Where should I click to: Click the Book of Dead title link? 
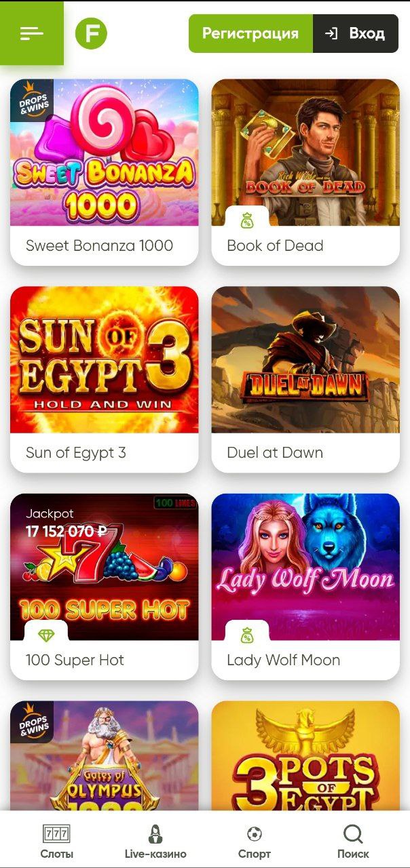click(x=275, y=245)
